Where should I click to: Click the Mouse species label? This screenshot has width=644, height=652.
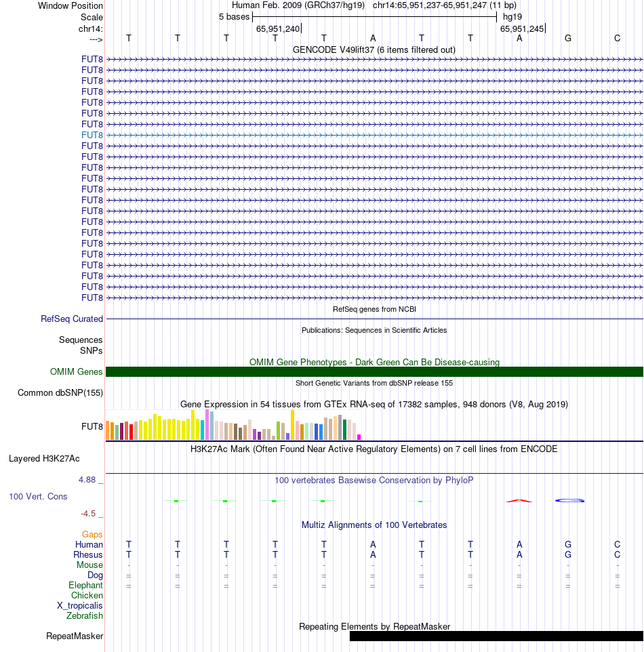[89, 565]
